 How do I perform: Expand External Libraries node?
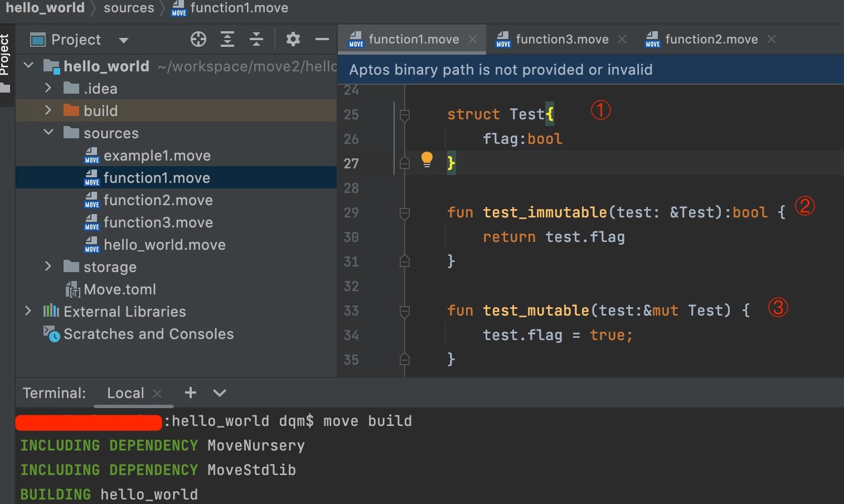pos(28,311)
